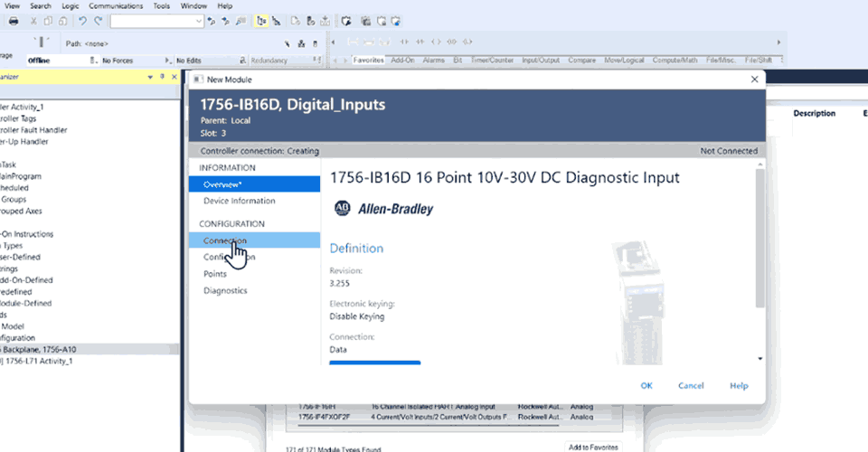Click the Allen-Bradley logo
The height and width of the screenshot is (452, 868).
[x=383, y=209]
